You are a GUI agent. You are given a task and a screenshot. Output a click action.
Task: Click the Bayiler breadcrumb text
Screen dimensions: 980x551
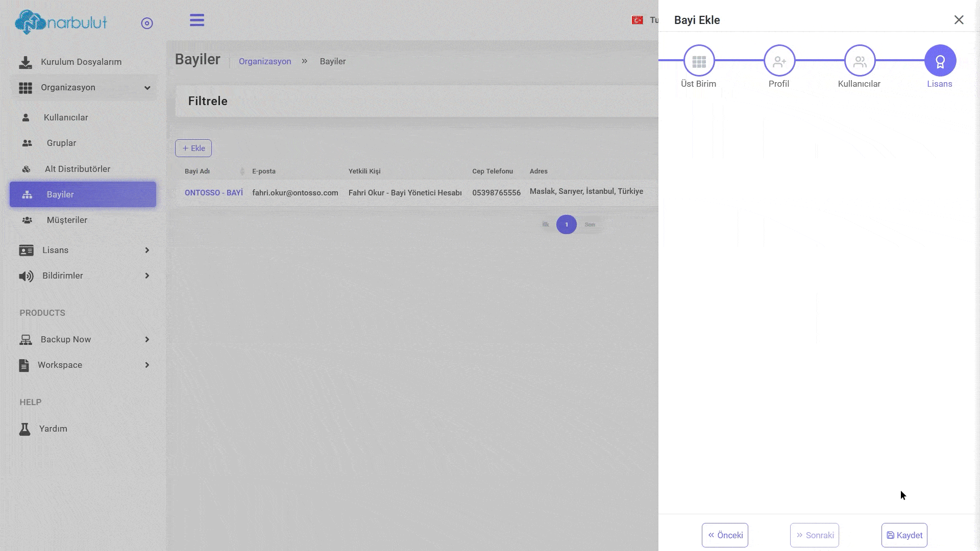click(333, 61)
